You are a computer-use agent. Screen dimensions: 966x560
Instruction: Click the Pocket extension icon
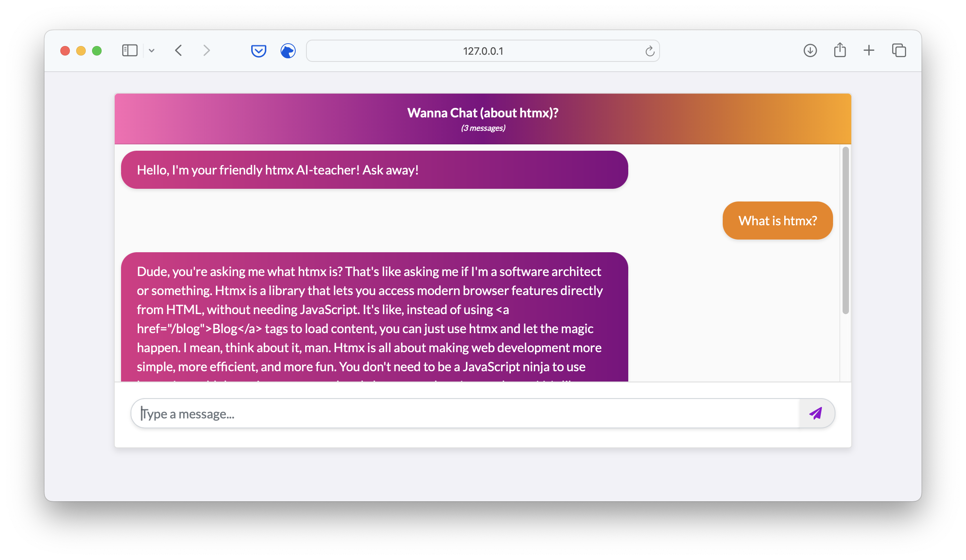258,51
